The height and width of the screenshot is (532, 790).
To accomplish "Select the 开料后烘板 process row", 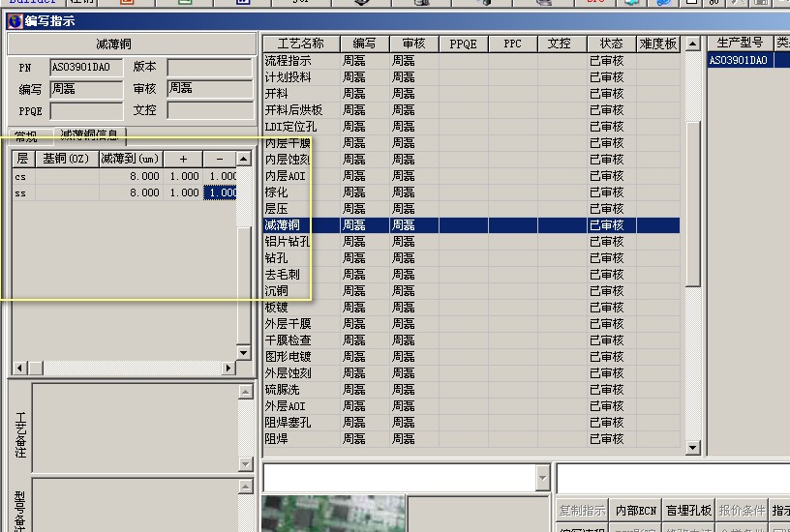I will [x=471, y=110].
